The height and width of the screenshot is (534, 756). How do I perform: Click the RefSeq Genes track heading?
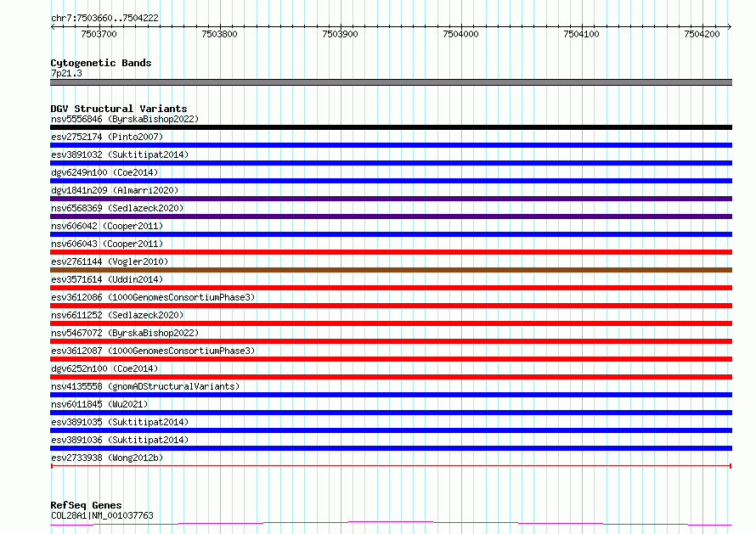tap(86, 505)
